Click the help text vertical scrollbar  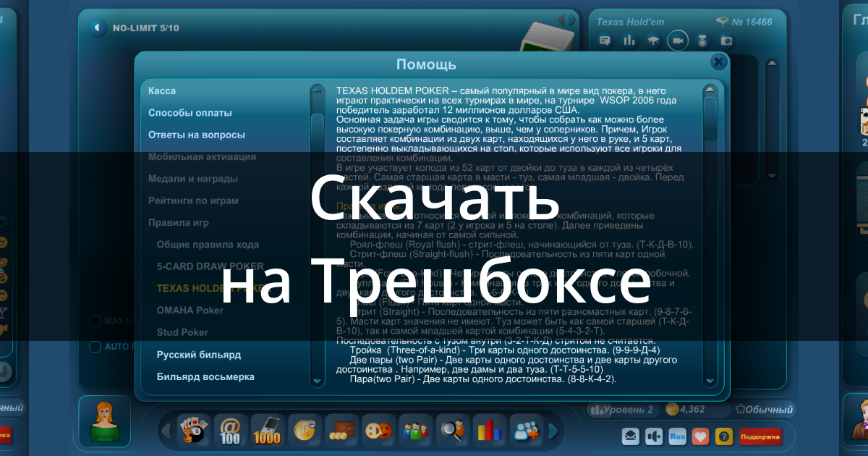pyautogui.click(x=710, y=235)
